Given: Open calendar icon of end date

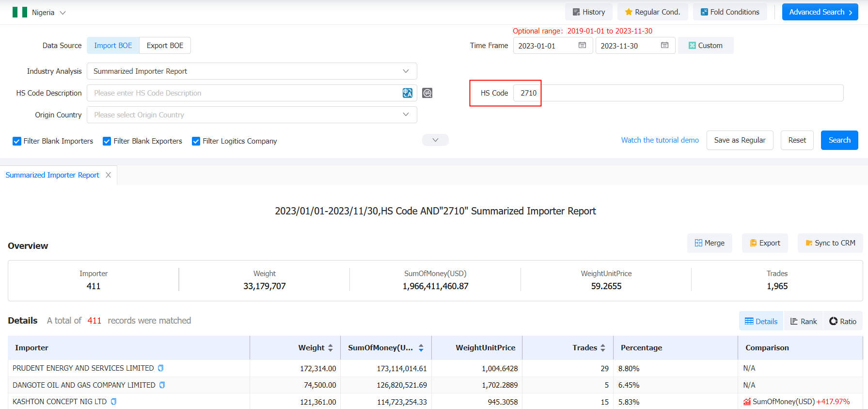Looking at the screenshot, I should 665,45.
